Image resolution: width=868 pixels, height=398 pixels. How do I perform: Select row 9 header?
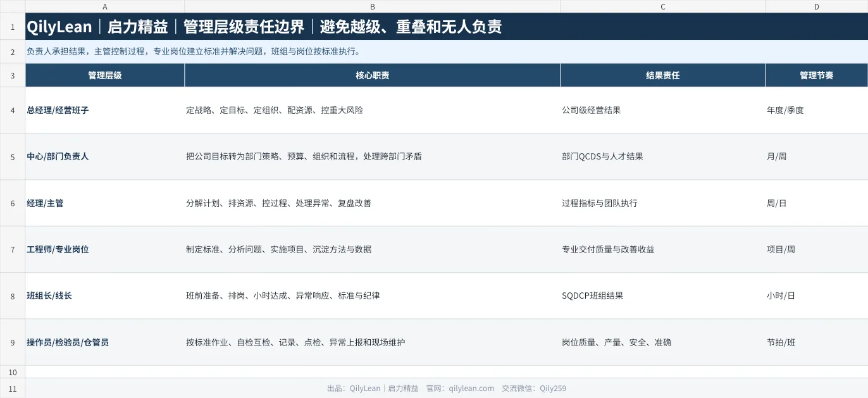[13, 342]
